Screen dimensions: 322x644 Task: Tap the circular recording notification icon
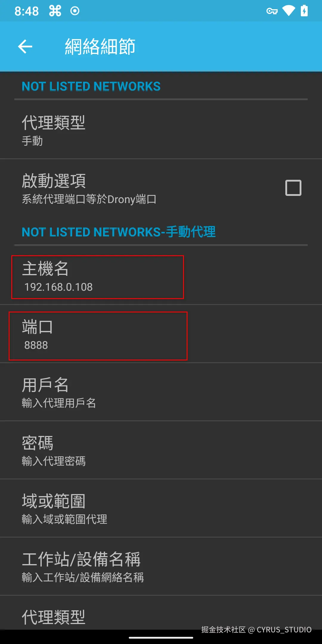click(75, 11)
